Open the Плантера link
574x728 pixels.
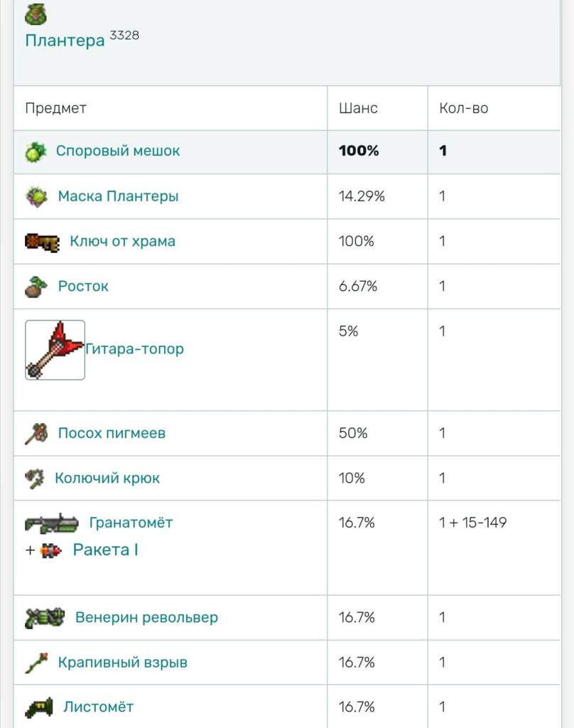[65, 41]
